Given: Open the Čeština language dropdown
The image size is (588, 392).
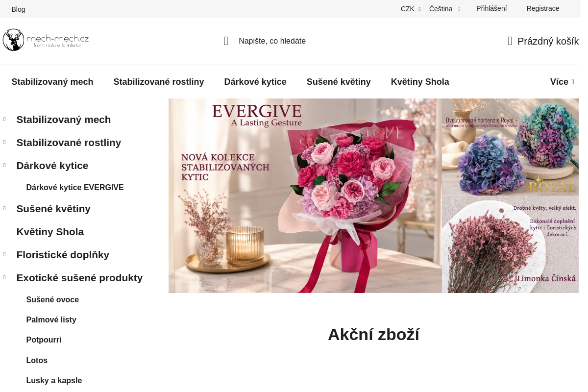Looking at the screenshot, I should coord(444,9).
